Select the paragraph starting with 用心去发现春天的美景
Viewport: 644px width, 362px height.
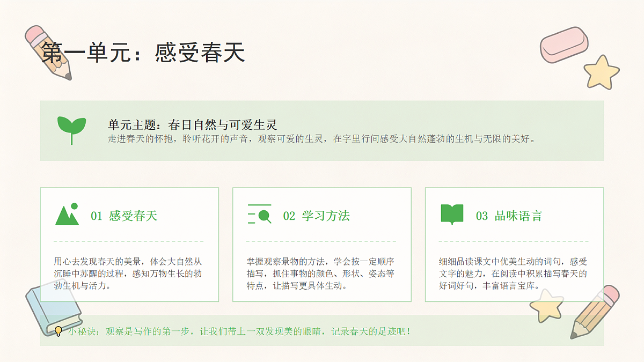click(128, 274)
